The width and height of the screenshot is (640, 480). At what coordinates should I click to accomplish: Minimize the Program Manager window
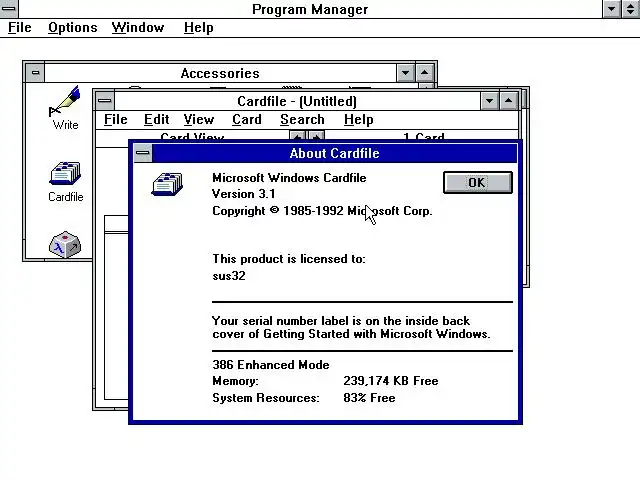(x=611, y=9)
